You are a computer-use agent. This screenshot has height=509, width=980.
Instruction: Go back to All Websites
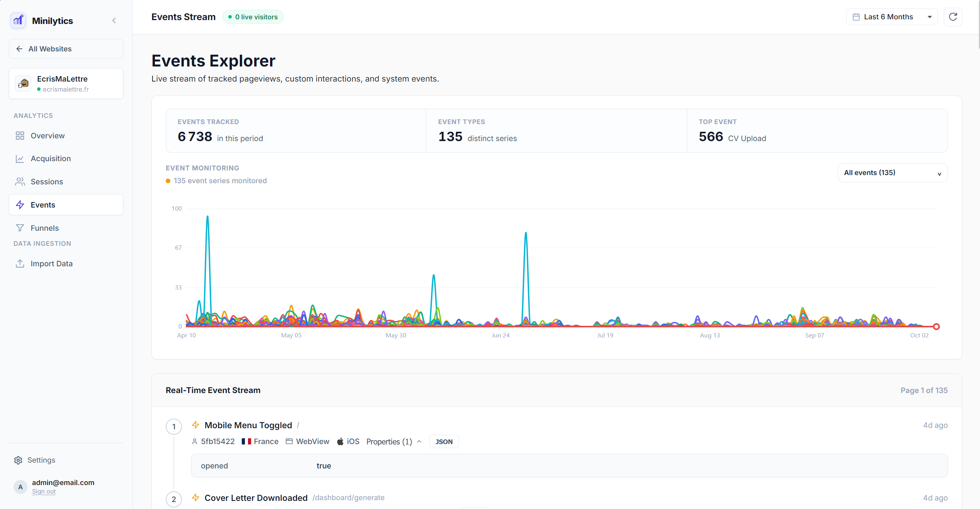click(x=66, y=49)
